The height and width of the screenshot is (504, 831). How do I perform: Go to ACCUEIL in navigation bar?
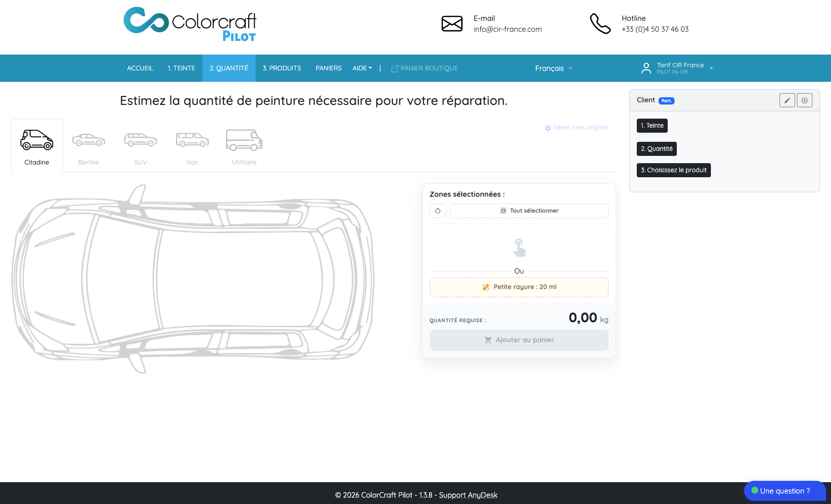coord(140,68)
